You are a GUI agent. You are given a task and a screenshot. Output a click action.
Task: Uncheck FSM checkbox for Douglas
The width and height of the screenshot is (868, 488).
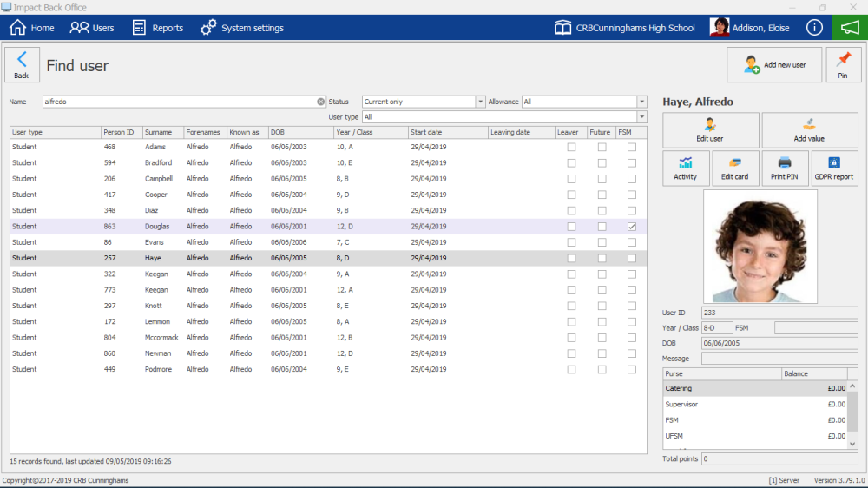(632, 227)
